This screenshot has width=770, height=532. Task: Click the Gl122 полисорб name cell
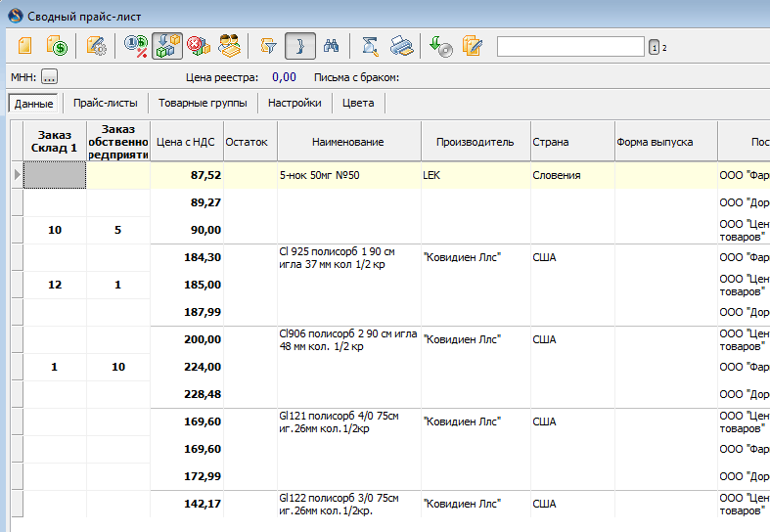click(x=348, y=504)
